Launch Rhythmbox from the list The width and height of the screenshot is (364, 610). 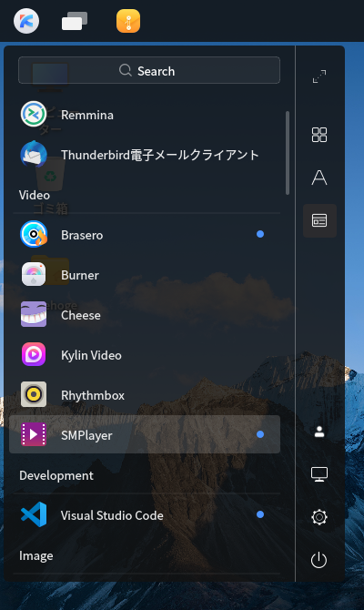click(145, 395)
